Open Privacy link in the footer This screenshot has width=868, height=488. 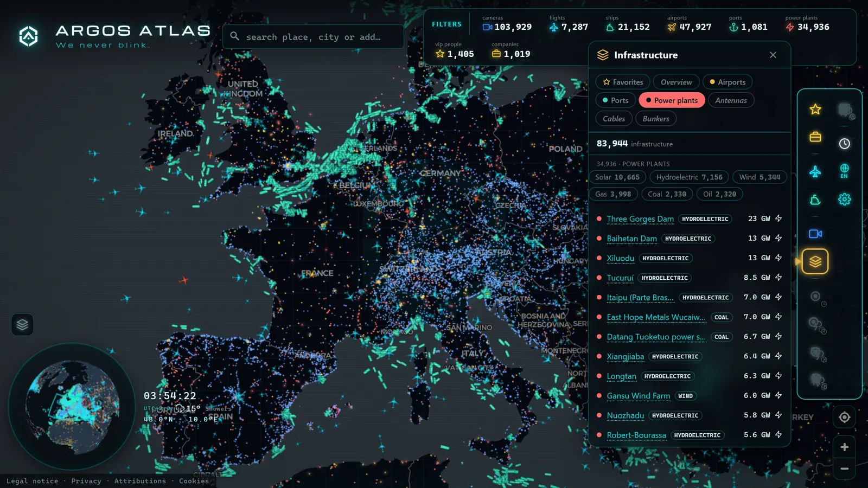coord(86,481)
